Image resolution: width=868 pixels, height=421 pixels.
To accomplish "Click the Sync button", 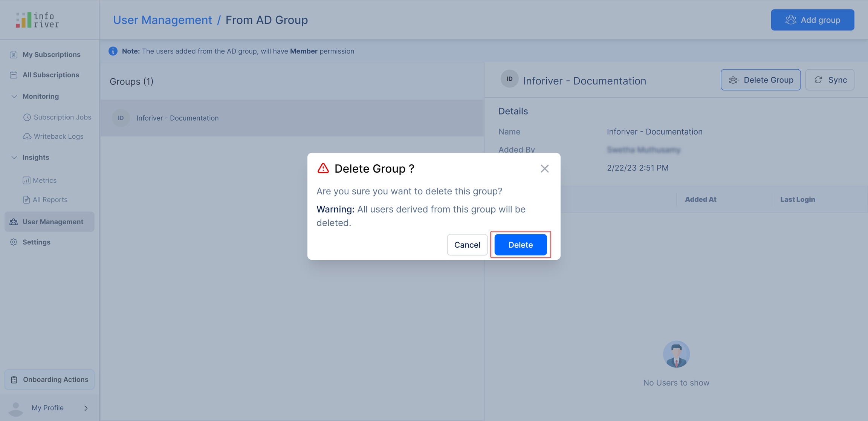I will tap(830, 80).
